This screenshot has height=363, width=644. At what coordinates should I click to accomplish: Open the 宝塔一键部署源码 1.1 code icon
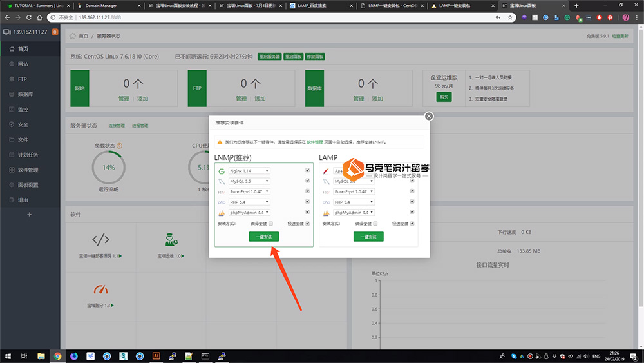[x=100, y=239]
